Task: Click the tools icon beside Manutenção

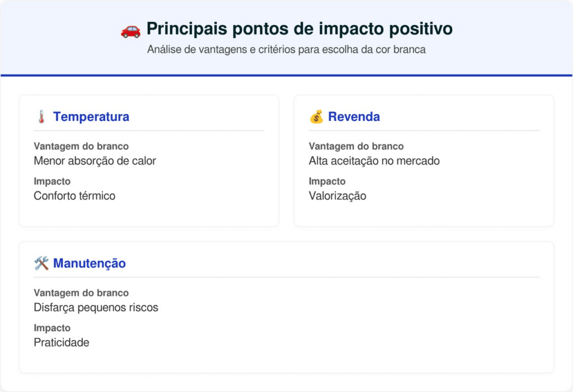Action: pyautogui.click(x=41, y=263)
